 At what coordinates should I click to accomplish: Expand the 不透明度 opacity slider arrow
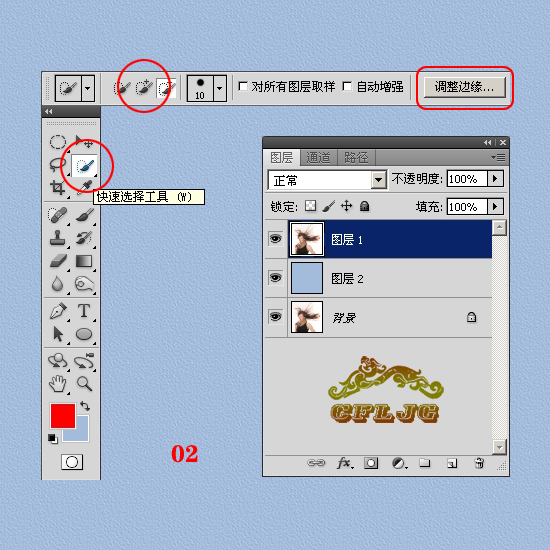[x=495, y=179]
